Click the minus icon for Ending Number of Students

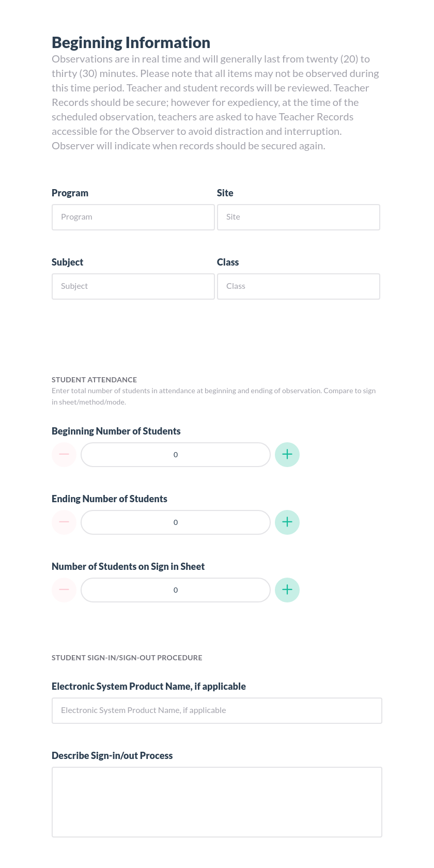coord(64,522)
